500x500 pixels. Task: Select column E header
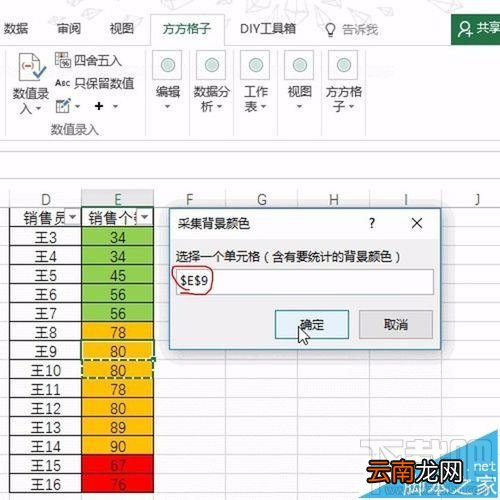click(x=118, y=199)
